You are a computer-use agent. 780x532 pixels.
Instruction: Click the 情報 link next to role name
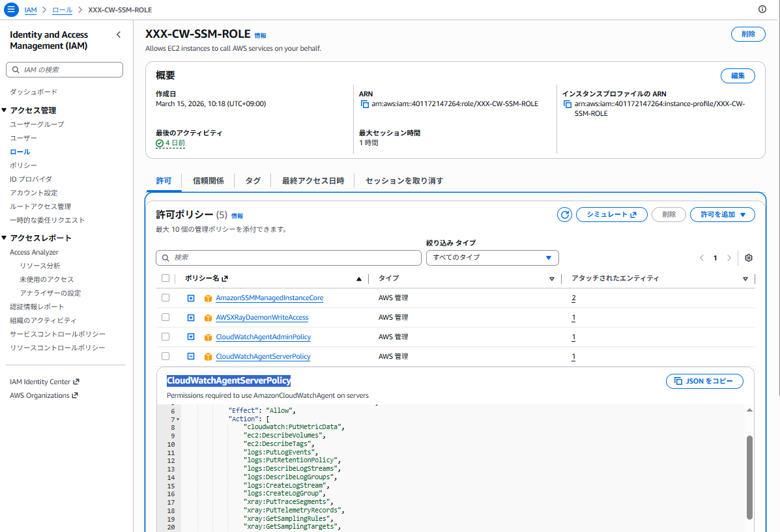click(260, 36)
